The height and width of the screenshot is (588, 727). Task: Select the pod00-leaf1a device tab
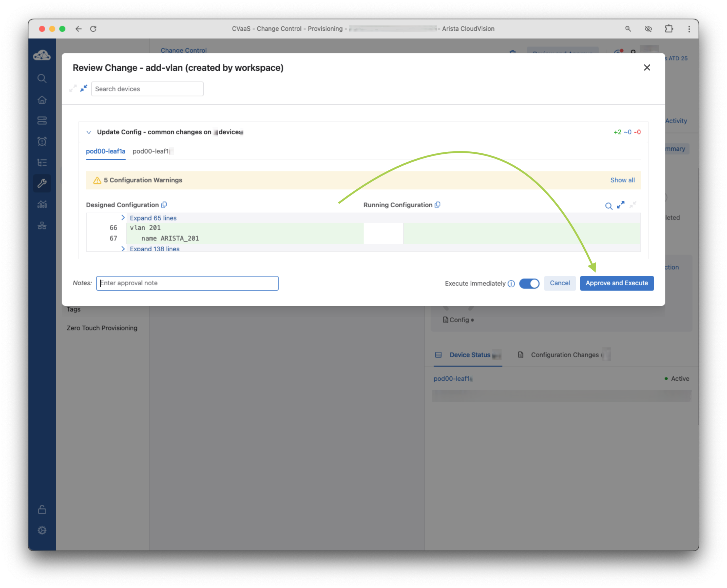(105, 151)
